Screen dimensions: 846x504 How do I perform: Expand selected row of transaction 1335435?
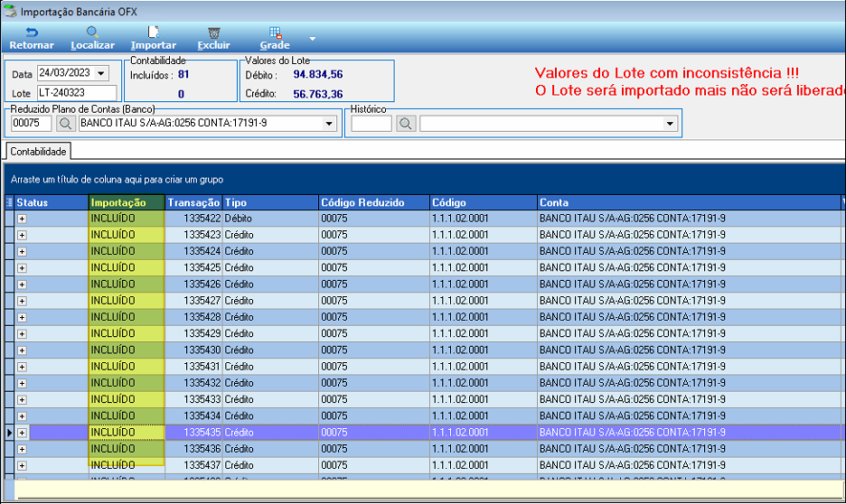click(x=22, y=433)
